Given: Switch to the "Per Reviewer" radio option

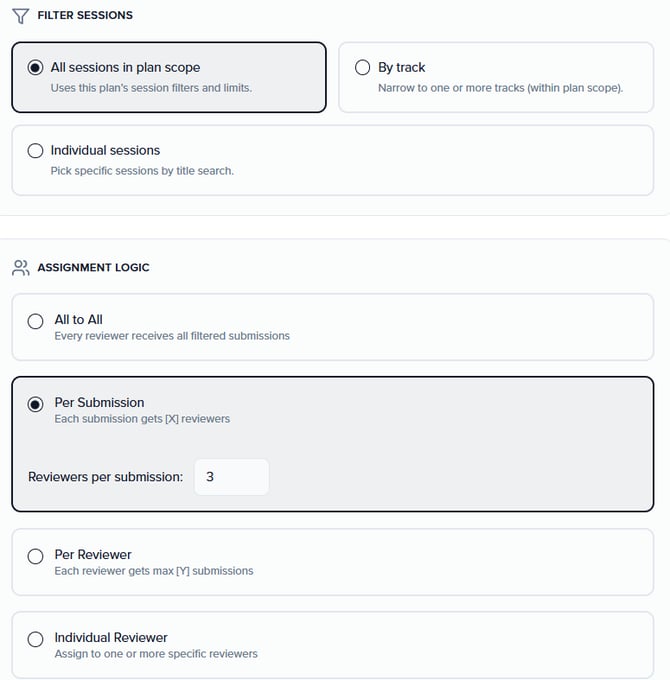Looking at the screenshot, I should click(x=36, y=555).
